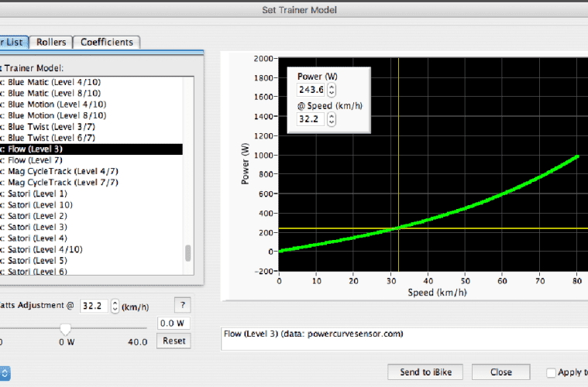Click the trainer list scrollbar thumb
This screenshot has height=387, width=588.
tap(187, 254)
